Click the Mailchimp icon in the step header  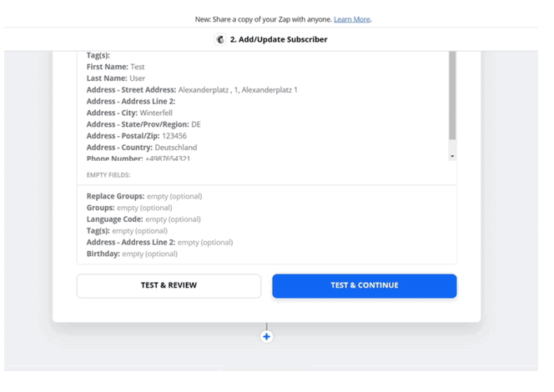tap(220, 39)
